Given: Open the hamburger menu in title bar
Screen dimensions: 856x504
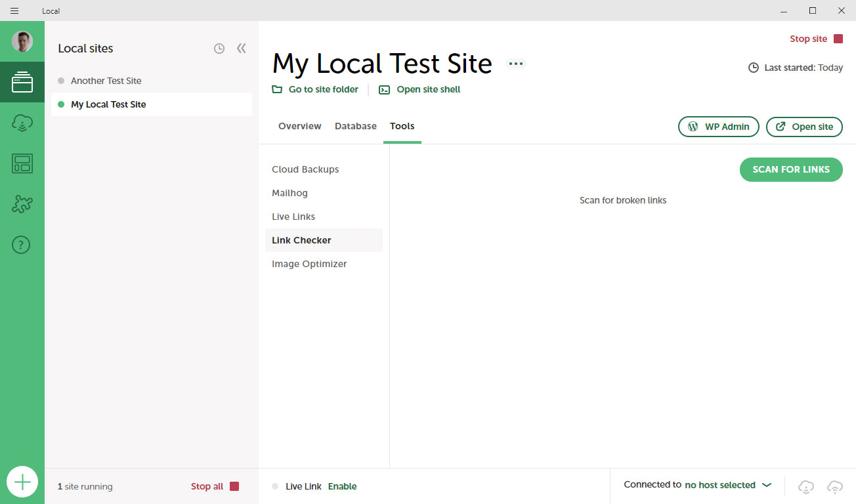Looking at the screenshot, I should (x=14, y=10).
